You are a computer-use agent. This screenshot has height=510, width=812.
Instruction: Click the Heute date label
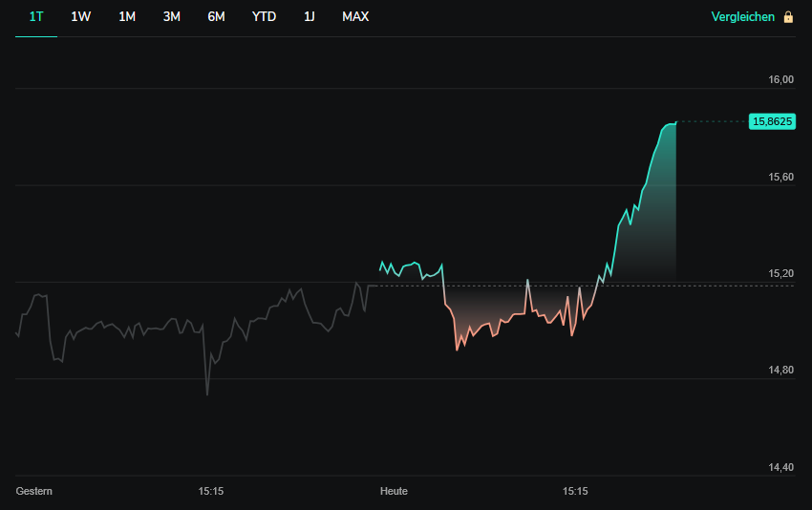[394, 491]
